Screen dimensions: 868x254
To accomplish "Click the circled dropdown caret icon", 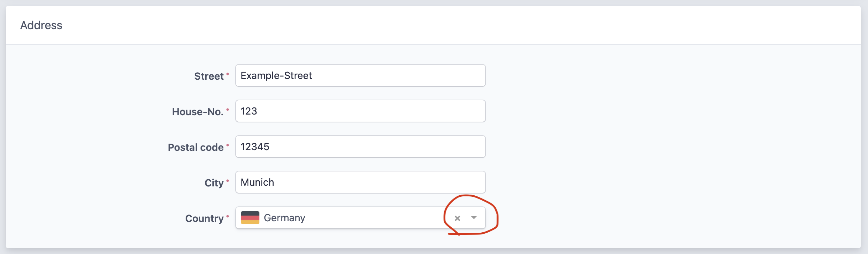I will click(x=474, y=218).
